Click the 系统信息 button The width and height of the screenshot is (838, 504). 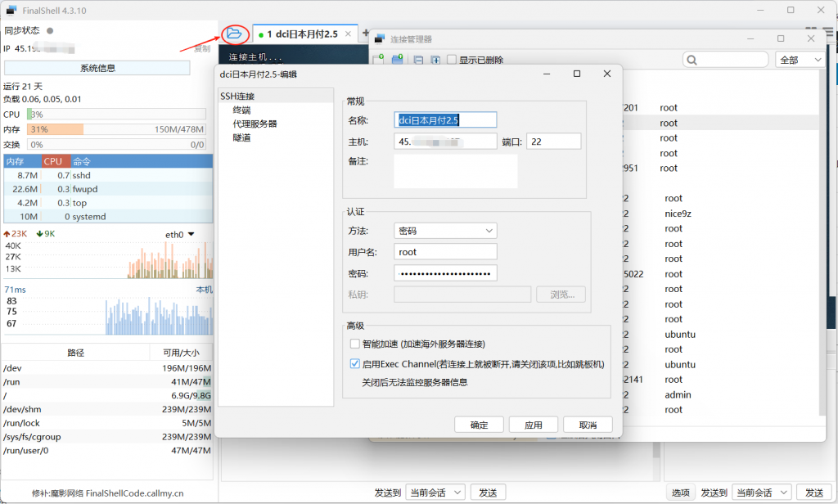click(107, 68)
